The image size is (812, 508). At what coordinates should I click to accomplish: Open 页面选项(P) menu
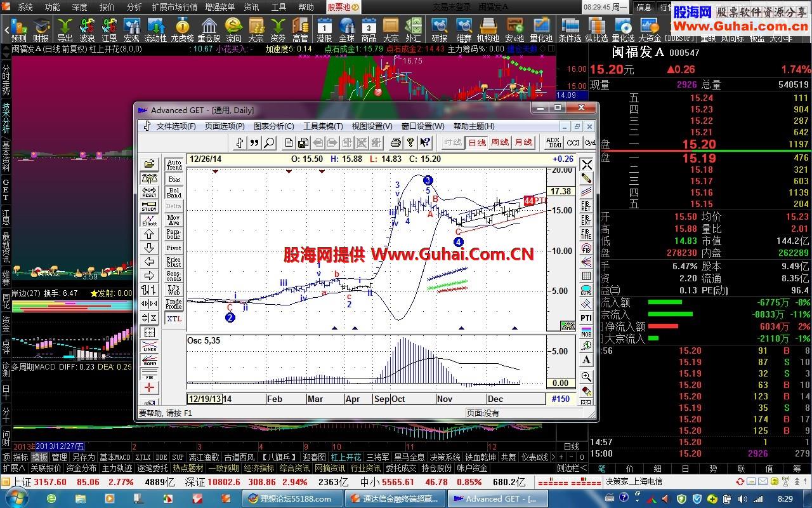point(225,126)
